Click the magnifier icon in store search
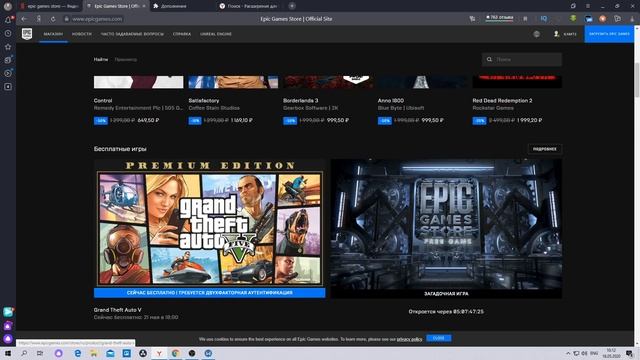640x360 pixels. tap(489, 59)
